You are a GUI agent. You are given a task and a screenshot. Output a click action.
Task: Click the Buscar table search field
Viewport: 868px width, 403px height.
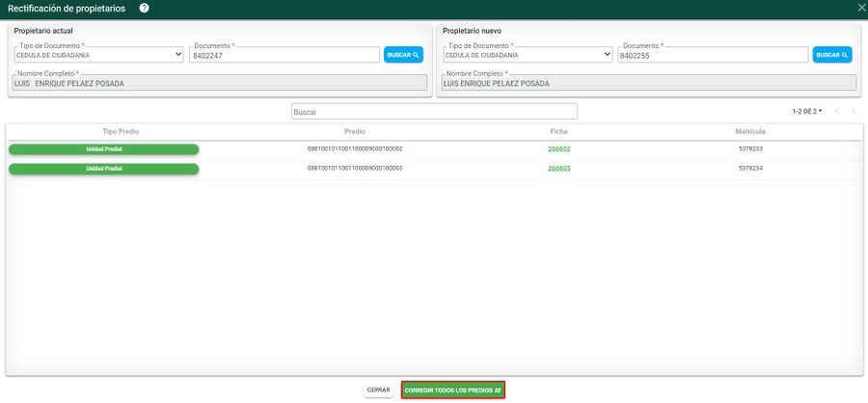pyautogui.click(x=434, y=112)
